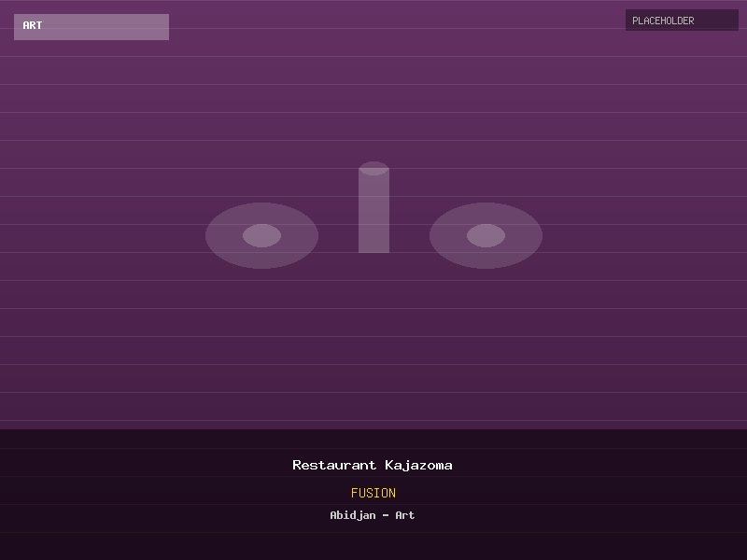This screenshot has height=560, width=747.
Task: Click the purple artwork background above the plates
Action: (x=373, y=103)
